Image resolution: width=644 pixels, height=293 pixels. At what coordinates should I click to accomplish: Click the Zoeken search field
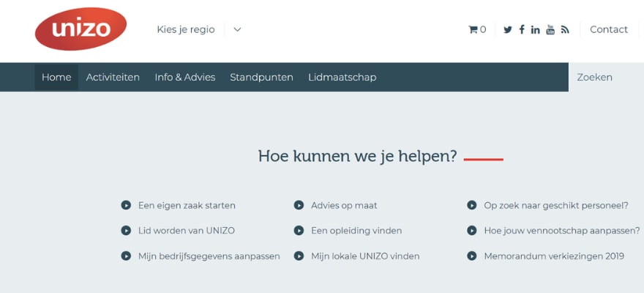coord(604,78)
